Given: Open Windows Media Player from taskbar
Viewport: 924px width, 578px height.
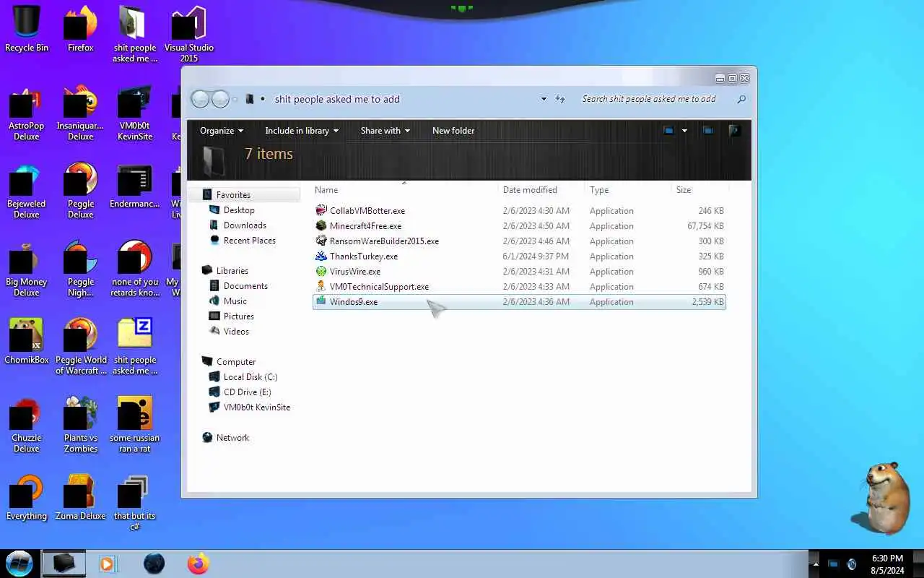Looking at the screenshot, I should point(108,564).
